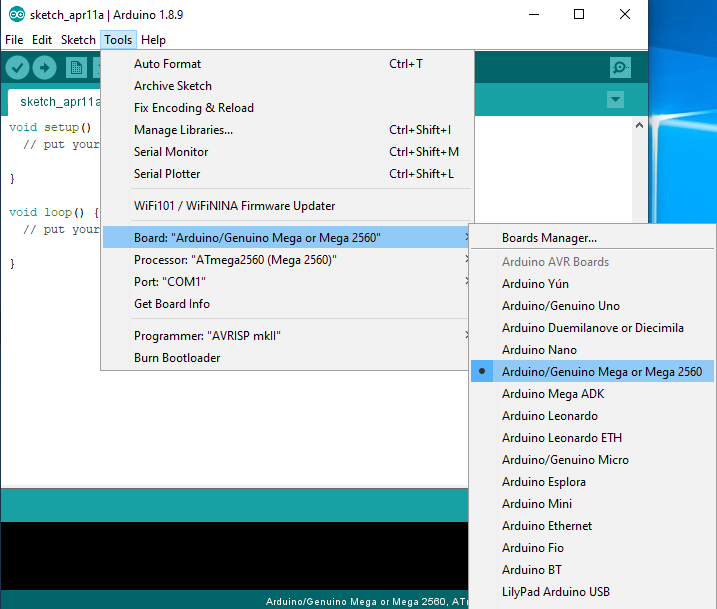This screenshot has height=609, width=717.
Task: Click Burn Bootloader
Action: pyautogui.click(x=177, y=358)
